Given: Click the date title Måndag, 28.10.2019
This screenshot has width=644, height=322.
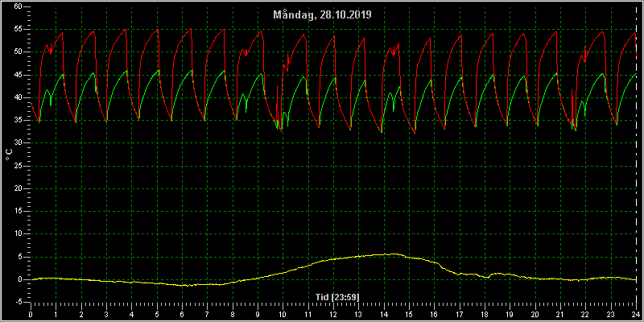Looking at the screenshot, I should click(322, 15).
